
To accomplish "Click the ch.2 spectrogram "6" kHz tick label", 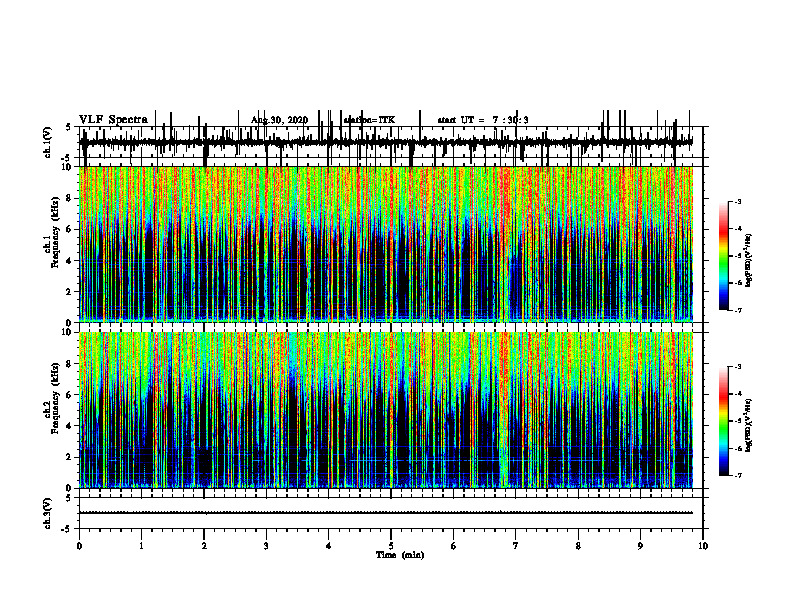I will (70, 395).
